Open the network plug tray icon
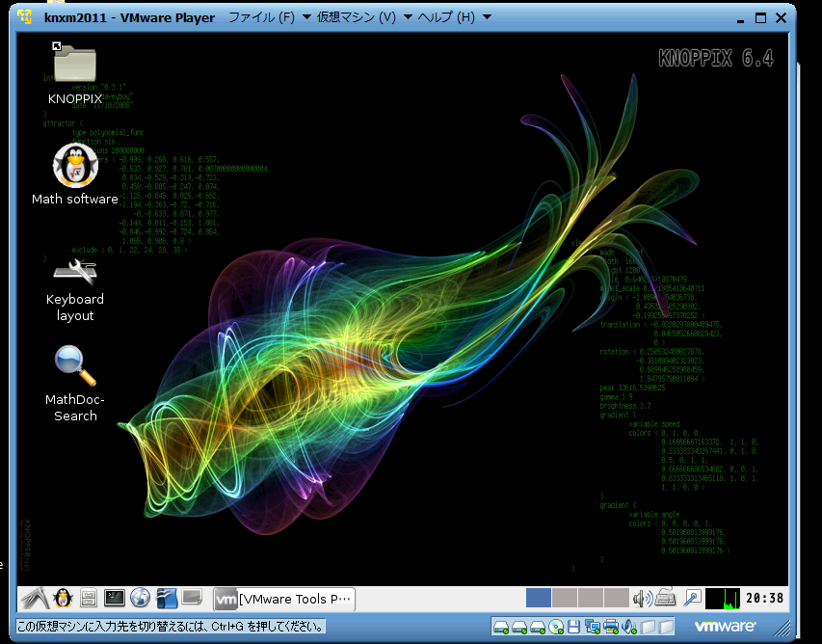The height and width of the screenshot is (644, 822). click(x=693, y=599)
